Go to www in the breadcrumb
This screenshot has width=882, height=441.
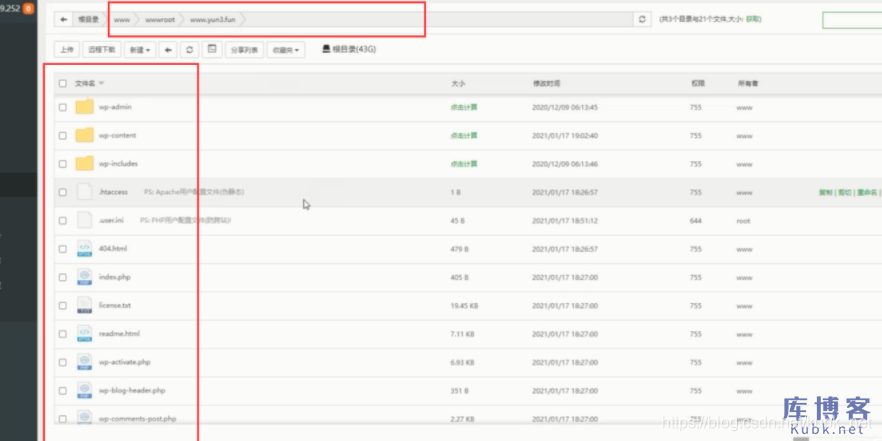(122, 19)
